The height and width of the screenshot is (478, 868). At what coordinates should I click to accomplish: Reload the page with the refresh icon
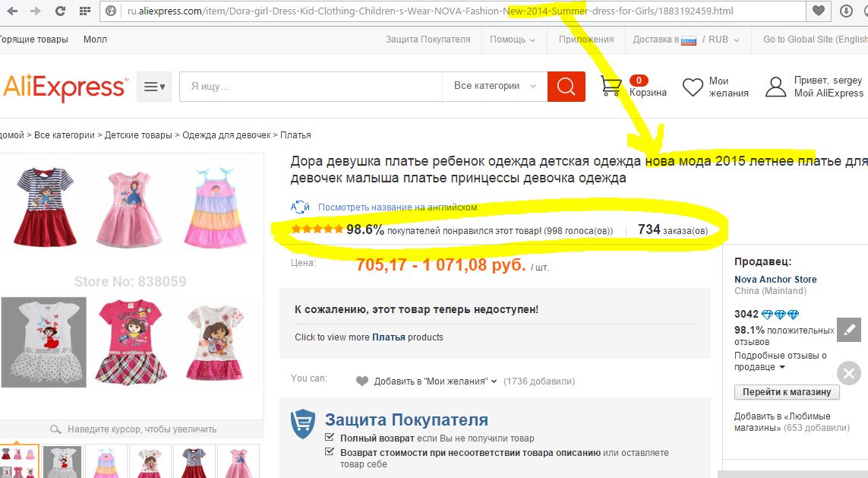click(60, 11)
